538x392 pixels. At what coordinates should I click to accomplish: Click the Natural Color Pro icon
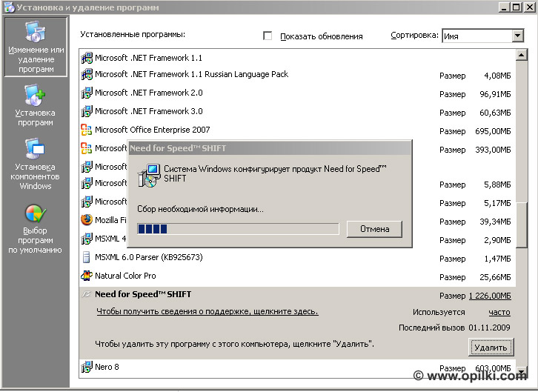click(x=87, y=276)
